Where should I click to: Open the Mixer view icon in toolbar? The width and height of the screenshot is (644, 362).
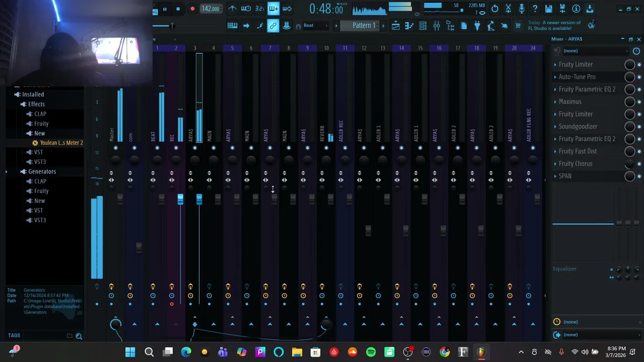pyautogui.click(x=437, y=26)
